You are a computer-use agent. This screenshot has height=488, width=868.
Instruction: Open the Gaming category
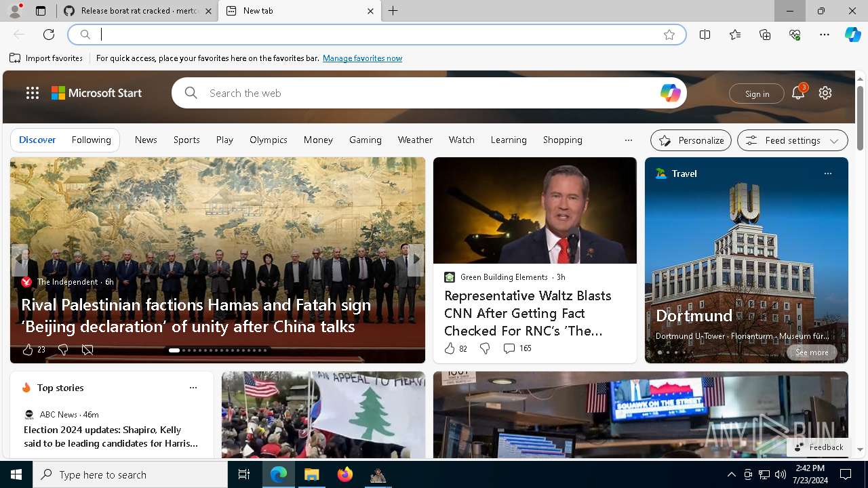[366, 140]
